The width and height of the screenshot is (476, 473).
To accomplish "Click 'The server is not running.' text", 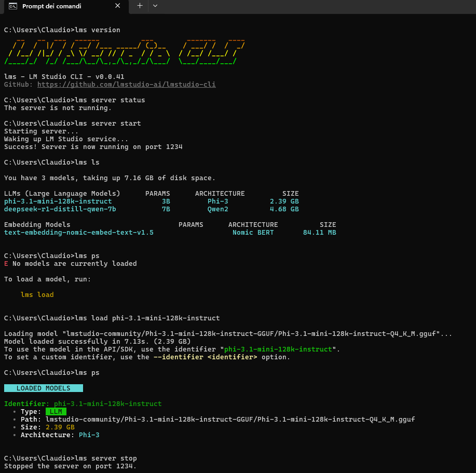I will tap(58, 108).
